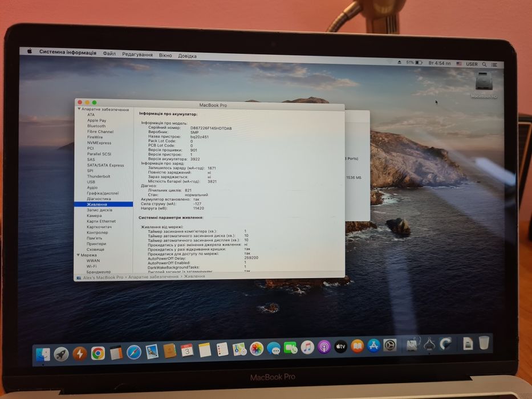
Task: Open the Редагування menu
Action: tap(137, 54)
